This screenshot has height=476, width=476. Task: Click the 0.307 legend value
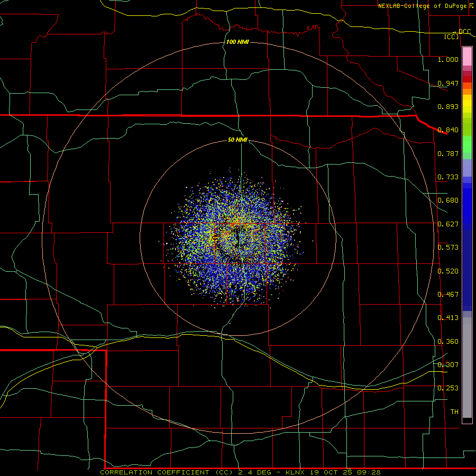point(448,365)
